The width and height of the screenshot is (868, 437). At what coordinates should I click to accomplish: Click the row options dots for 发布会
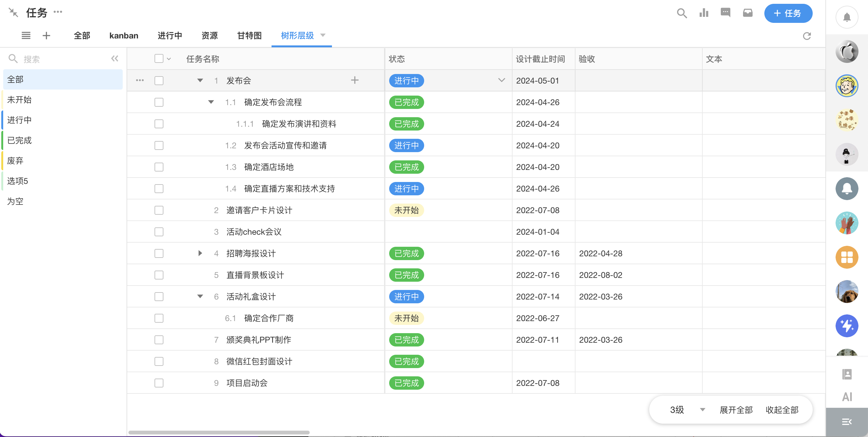[x=140, y=80]
